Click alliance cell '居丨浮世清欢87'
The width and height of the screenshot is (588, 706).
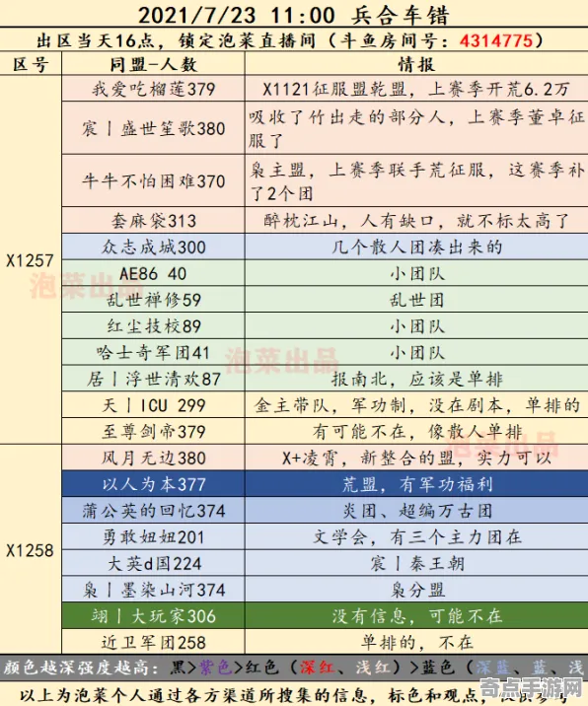point(153,379)
